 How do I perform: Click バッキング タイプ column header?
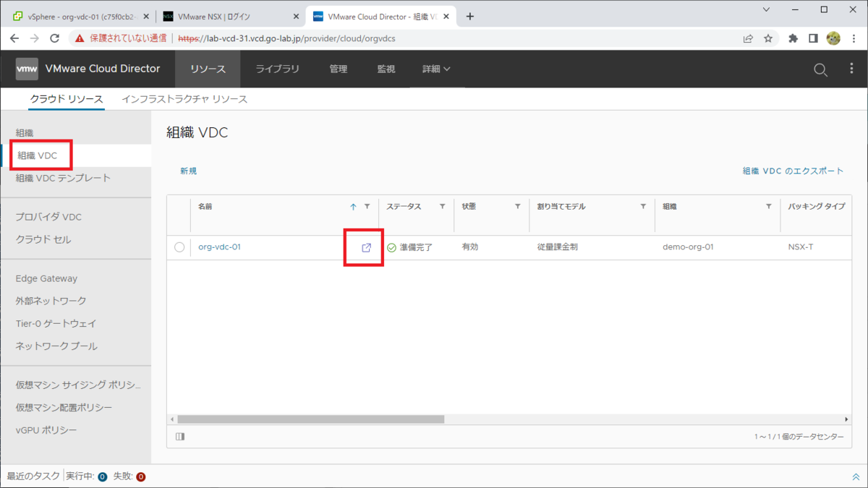point(817,207)
